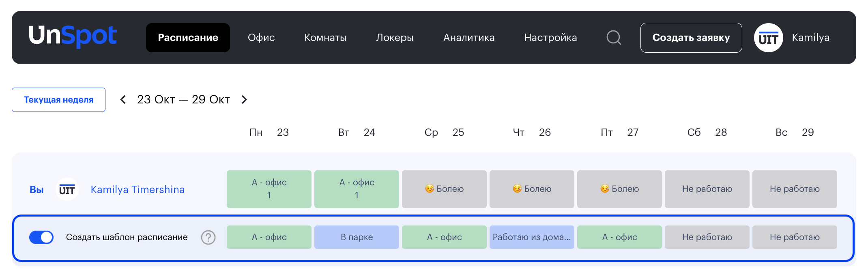Open the search magnifier icon

(614, 38)
